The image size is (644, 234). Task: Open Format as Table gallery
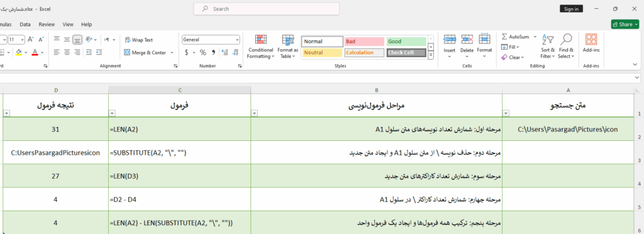[288, 47]
